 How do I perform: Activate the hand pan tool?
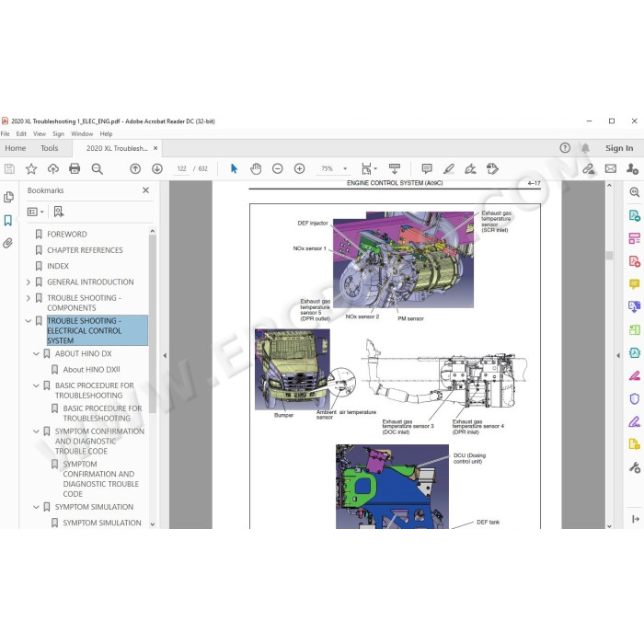pyautogui.click(x=256, y=168)
